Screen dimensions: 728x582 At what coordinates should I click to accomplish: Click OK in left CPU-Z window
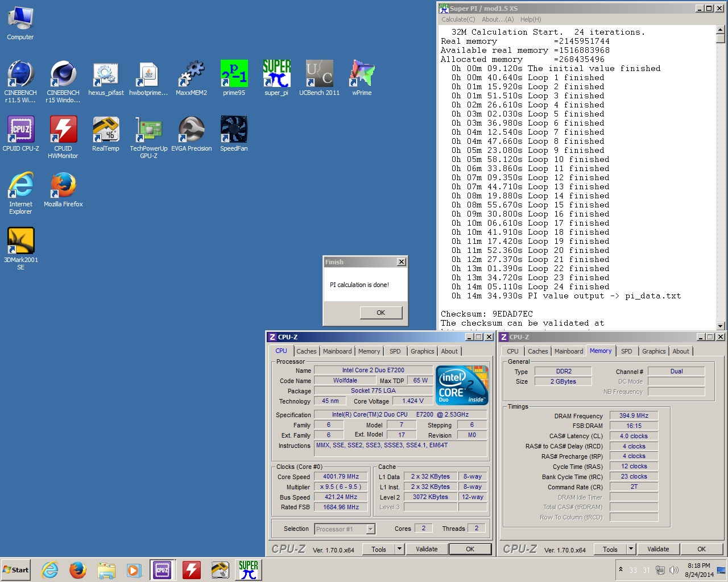click(470, 549)
